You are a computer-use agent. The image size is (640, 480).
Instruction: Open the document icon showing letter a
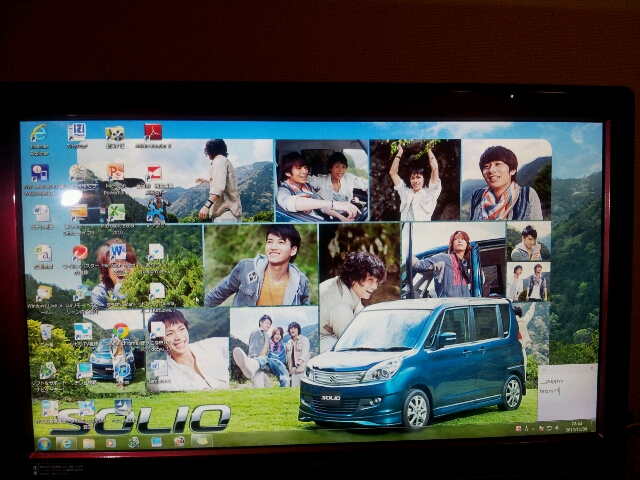(43, 257)
